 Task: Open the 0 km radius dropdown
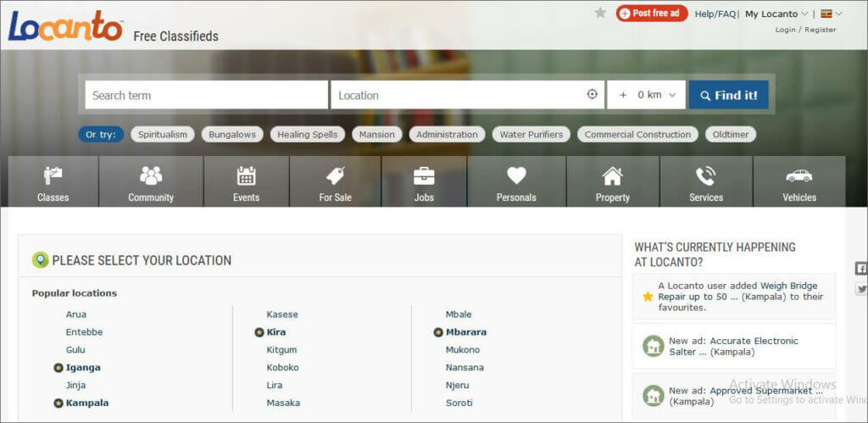pyautogui.click(x=646, y=95)
